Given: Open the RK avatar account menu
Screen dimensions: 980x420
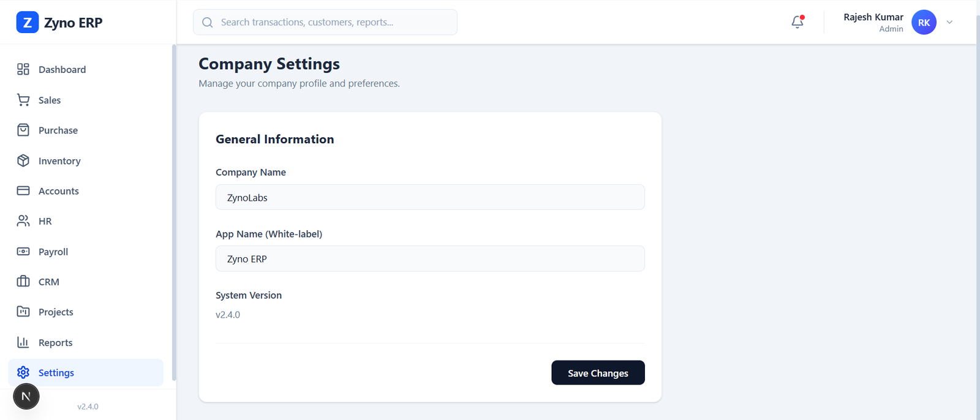Looking at the screenshot, I should point(924,22).
